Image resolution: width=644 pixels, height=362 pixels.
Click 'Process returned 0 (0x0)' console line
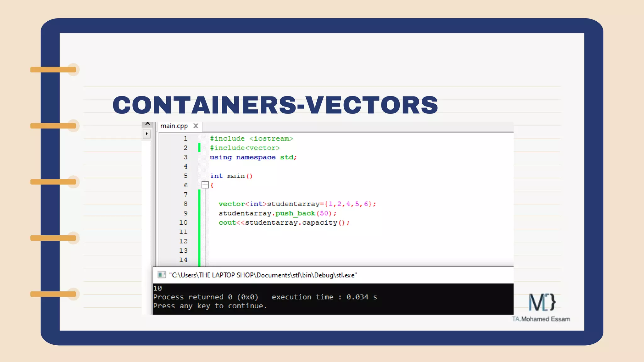pos(206,297)
